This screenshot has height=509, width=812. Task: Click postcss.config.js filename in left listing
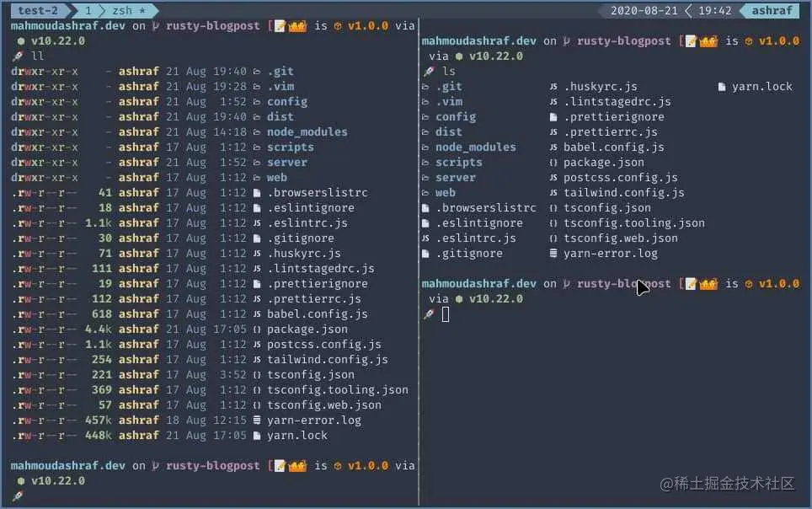pos(324,345)
